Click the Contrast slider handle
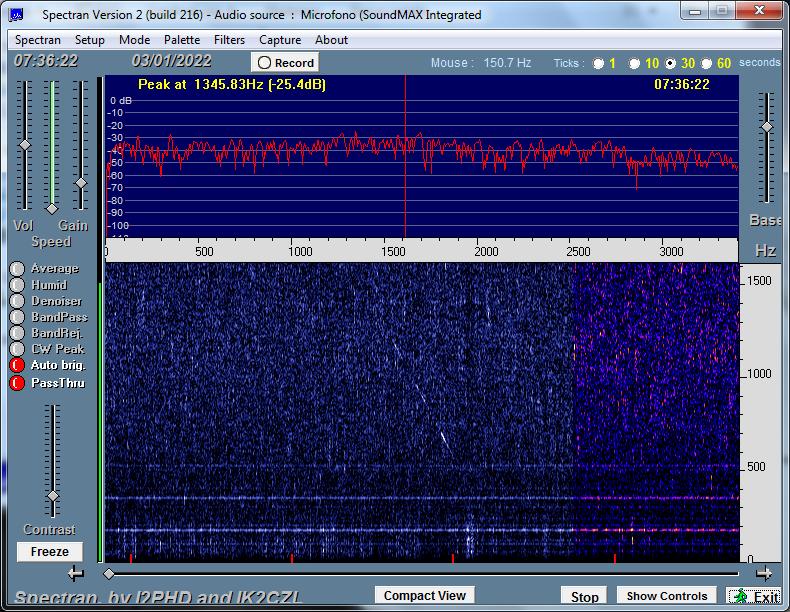The width and height of the screenshot is (790, 612). point(52,497)
